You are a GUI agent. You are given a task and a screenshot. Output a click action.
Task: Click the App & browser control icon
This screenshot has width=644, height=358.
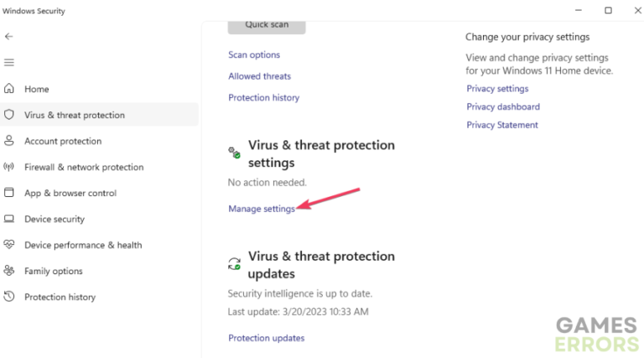[9, 193]
